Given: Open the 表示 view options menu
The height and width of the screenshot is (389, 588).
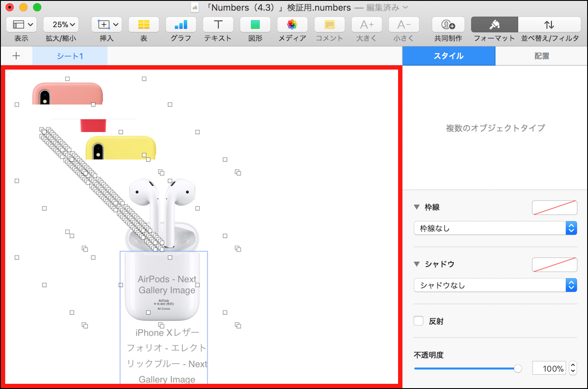Looking at the screenshot, I should pyautogui.click(x=21, y=25).
